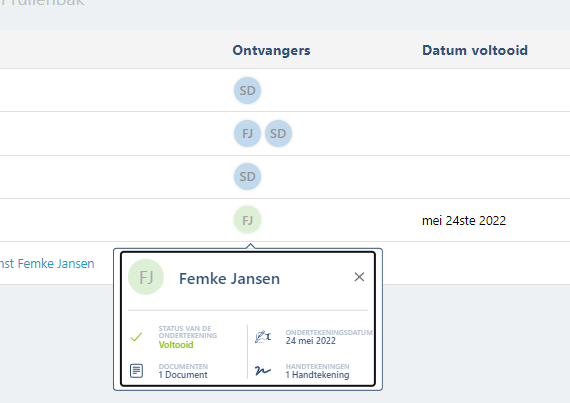This screenshot has height=403, width=570.
Task: Click the SD avatar in third row
Action: pos(247,177)
